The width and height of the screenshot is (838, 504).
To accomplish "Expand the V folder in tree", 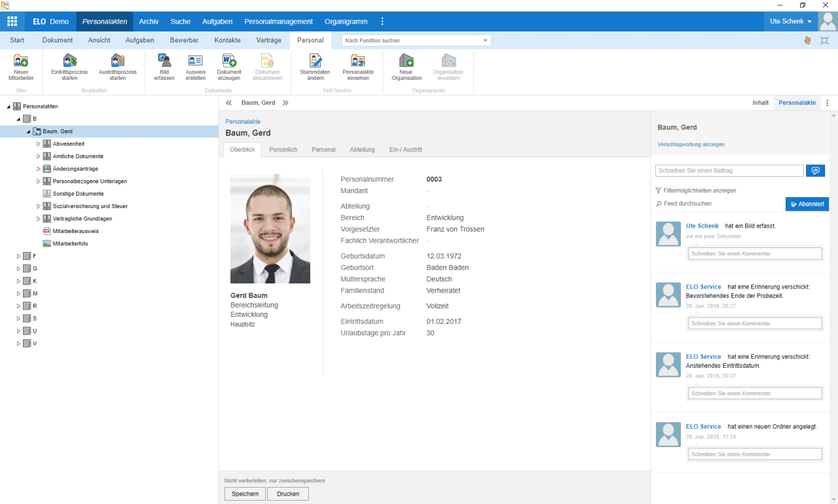I will click(18, 343).
